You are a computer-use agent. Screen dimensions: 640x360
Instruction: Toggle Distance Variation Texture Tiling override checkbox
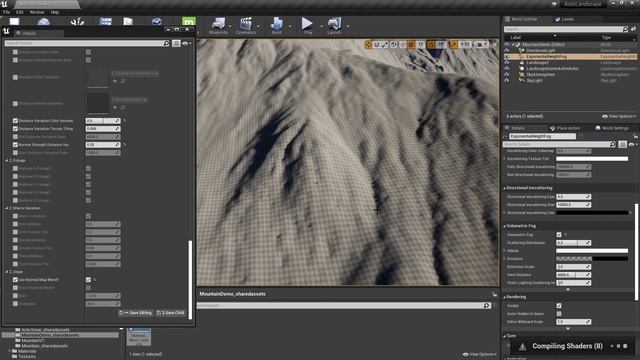click(x=15, y=129)
